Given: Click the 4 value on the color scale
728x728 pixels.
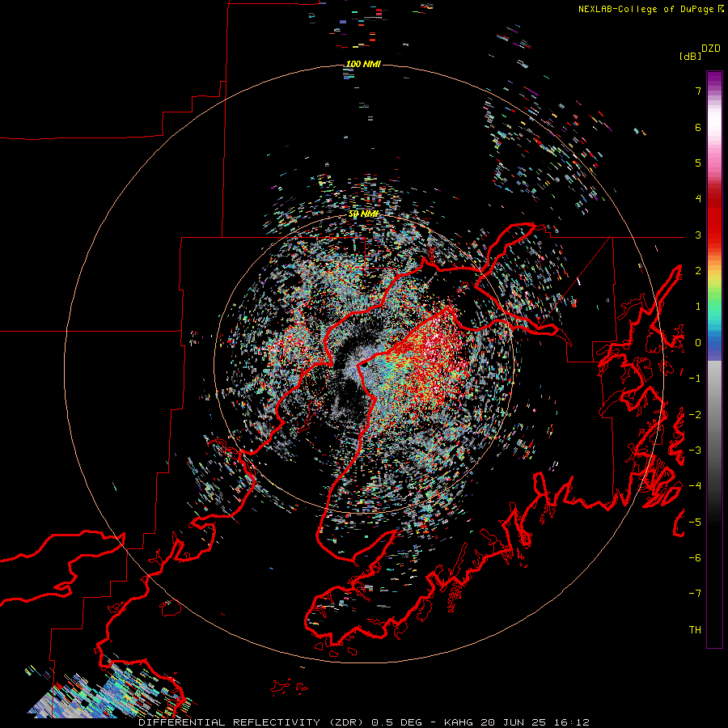Looking at the screenshot, I should pyautogui.click(x=698, y=199).
